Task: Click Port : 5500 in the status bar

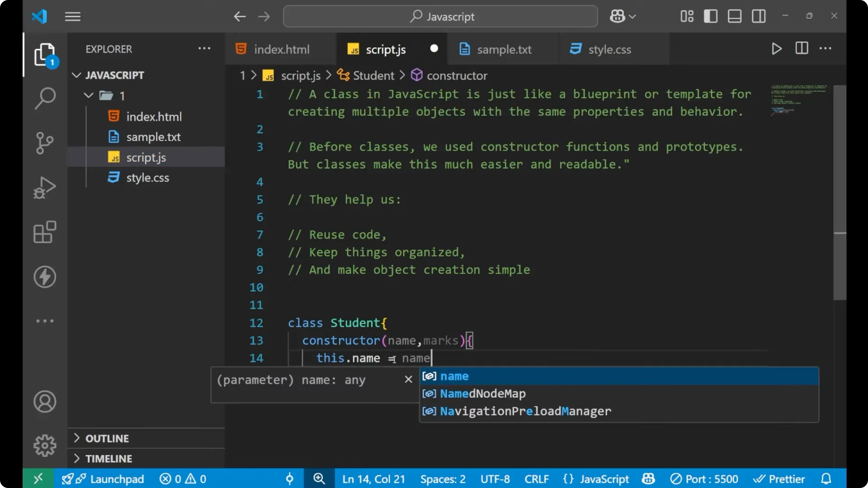Action: 704,479
